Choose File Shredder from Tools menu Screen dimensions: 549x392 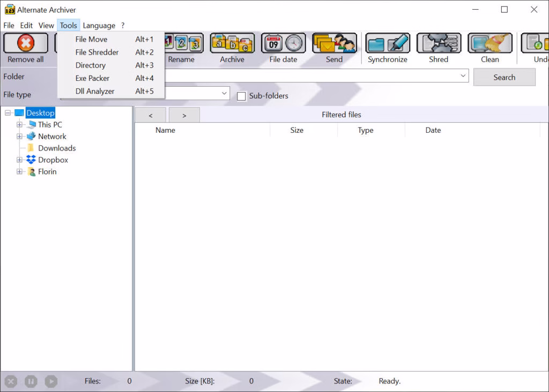click(97, 52)
